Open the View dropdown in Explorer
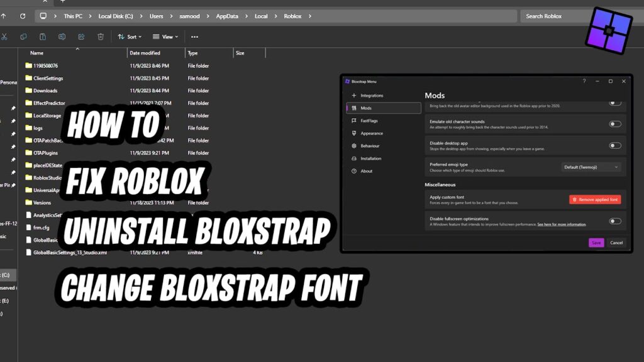Image resolution: width=644 pixels, height=362 pixels. tap(165, 37)
